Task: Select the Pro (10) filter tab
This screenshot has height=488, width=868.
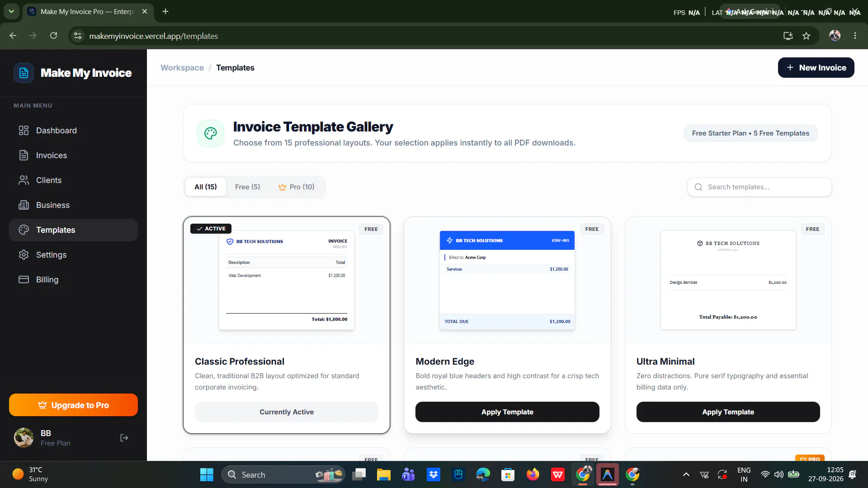Action: pos(297,187)
